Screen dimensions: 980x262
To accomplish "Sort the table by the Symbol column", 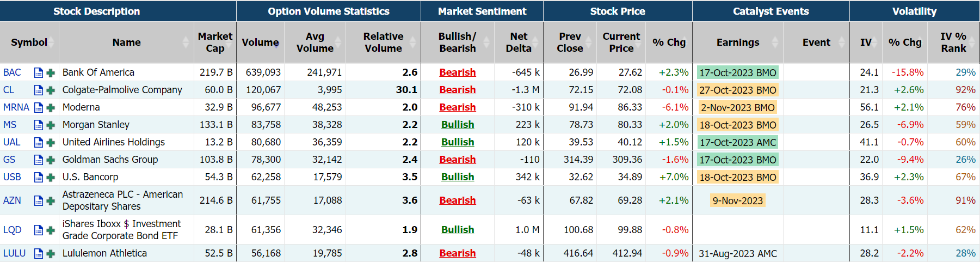I will (x=29, y=42).
